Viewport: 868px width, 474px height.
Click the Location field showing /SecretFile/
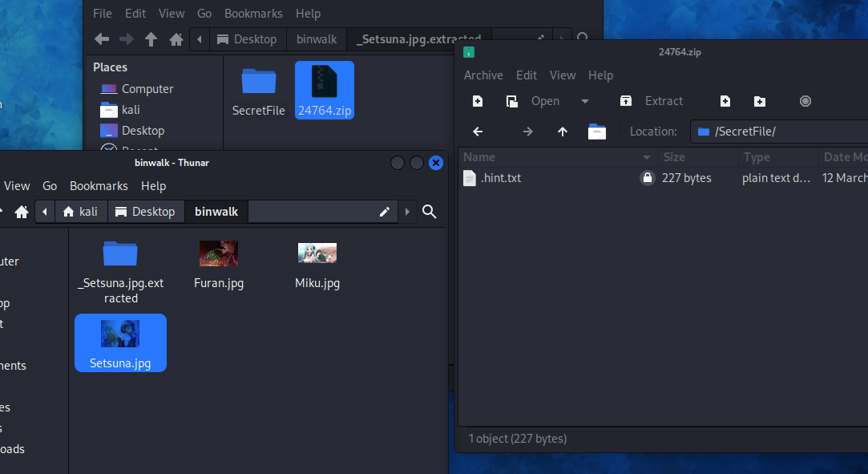779,132
